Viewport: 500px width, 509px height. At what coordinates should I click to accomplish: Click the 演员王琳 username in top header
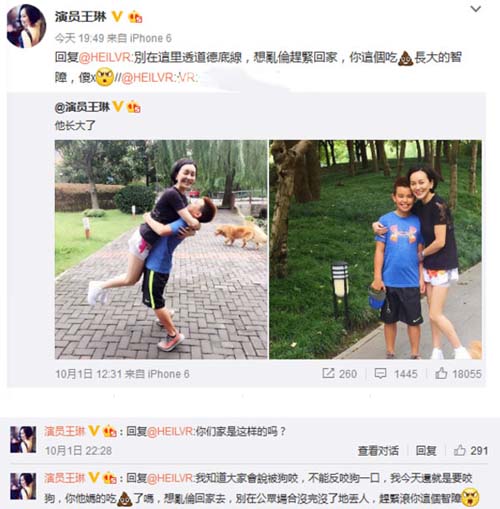click(x=80, y=16)
